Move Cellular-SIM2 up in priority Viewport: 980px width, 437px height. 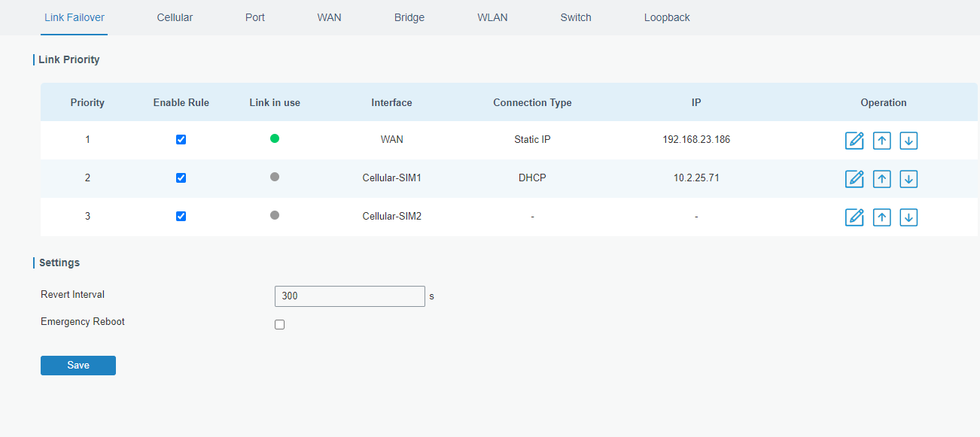pyautogui.click(x=881, y=217)
